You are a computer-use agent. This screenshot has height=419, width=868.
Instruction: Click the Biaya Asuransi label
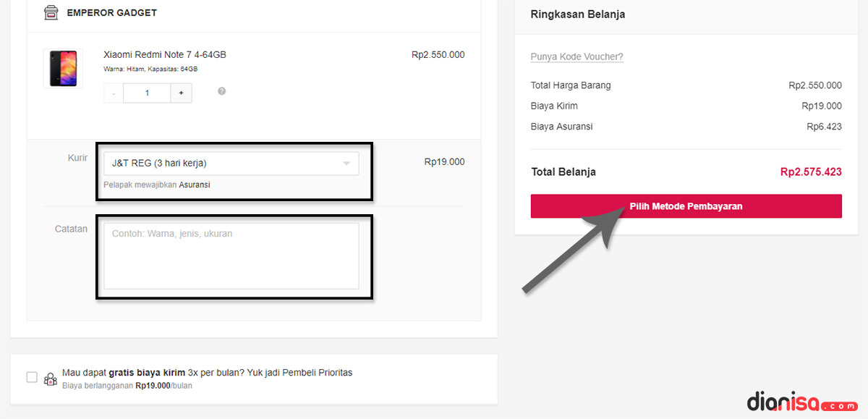561,127
